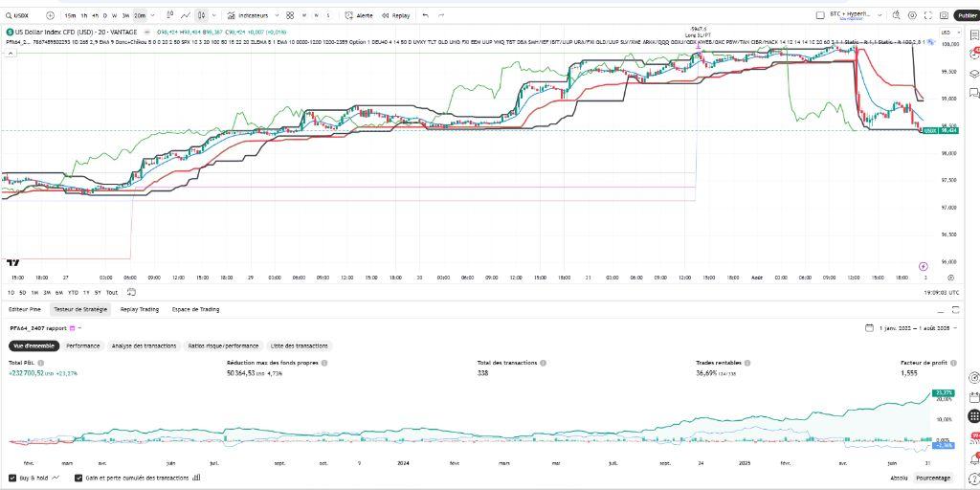This screenshot has width=980, height=490.
Task: Select the layout square icon
Action: click(820, 15)
